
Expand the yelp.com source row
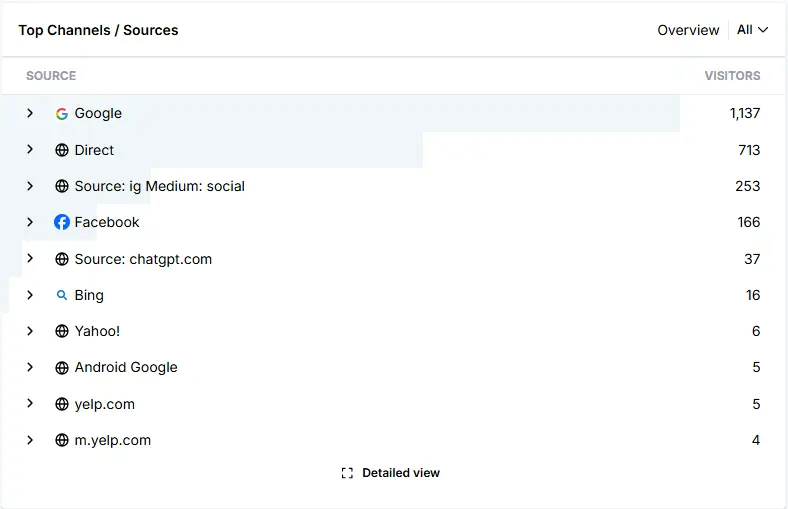(x=30, y=403)
